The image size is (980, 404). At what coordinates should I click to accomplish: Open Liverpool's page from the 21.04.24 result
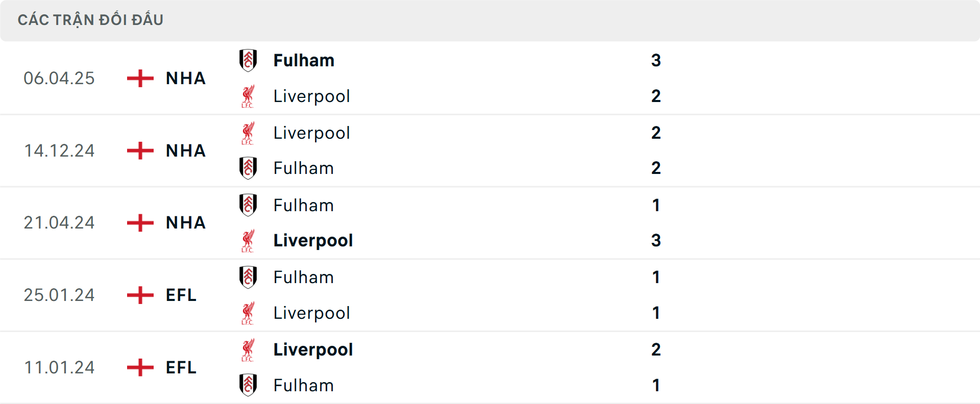(x=313, y=240)
